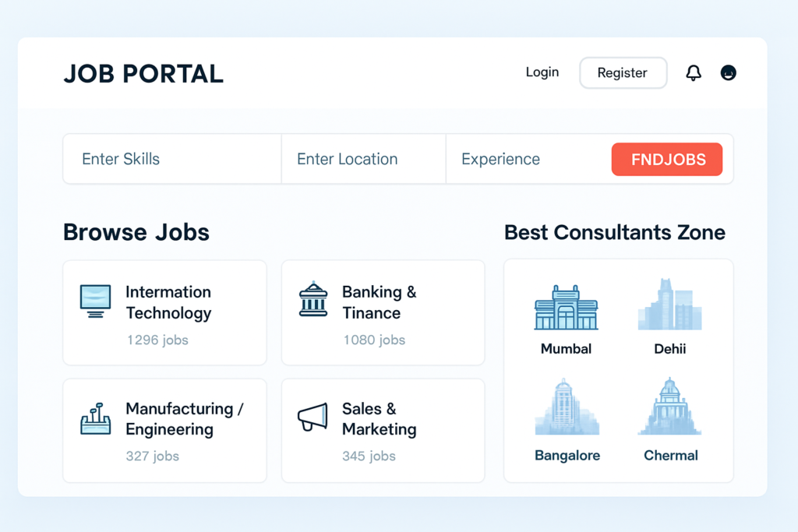Focus the Enter Skills field

(x=171, y=160)
